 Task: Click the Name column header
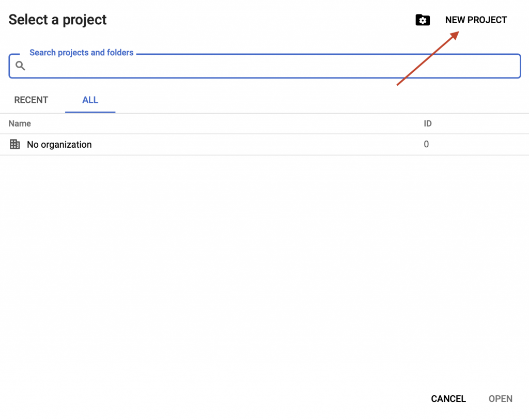pyautogui.click(x=20, y=123)
